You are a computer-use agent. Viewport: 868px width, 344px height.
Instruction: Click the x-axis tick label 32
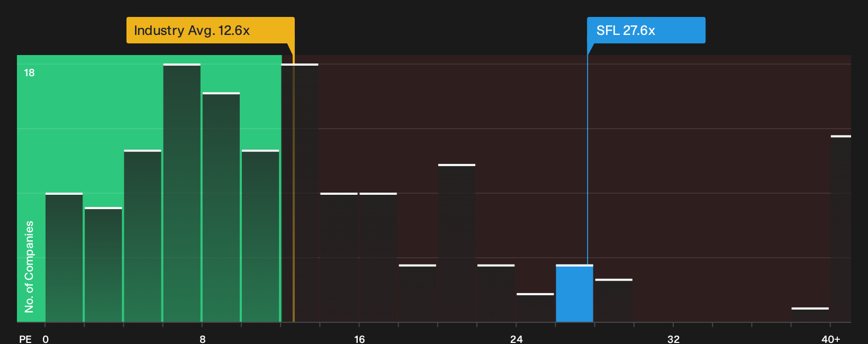pos(673,339)
